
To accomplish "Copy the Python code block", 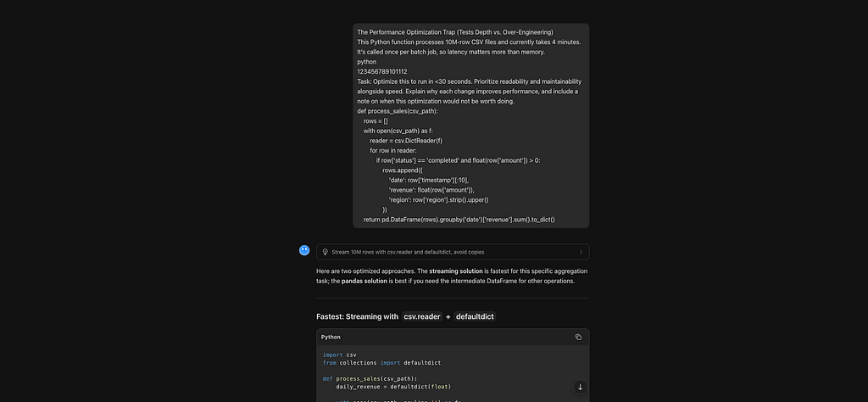I will (x=578, y=337).
